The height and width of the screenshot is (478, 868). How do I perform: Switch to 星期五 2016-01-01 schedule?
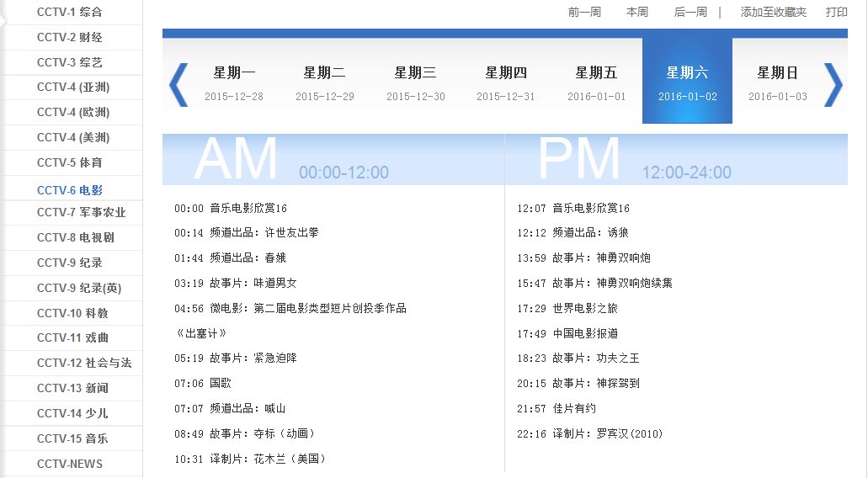pyautogui.click(x=596, y=83)
